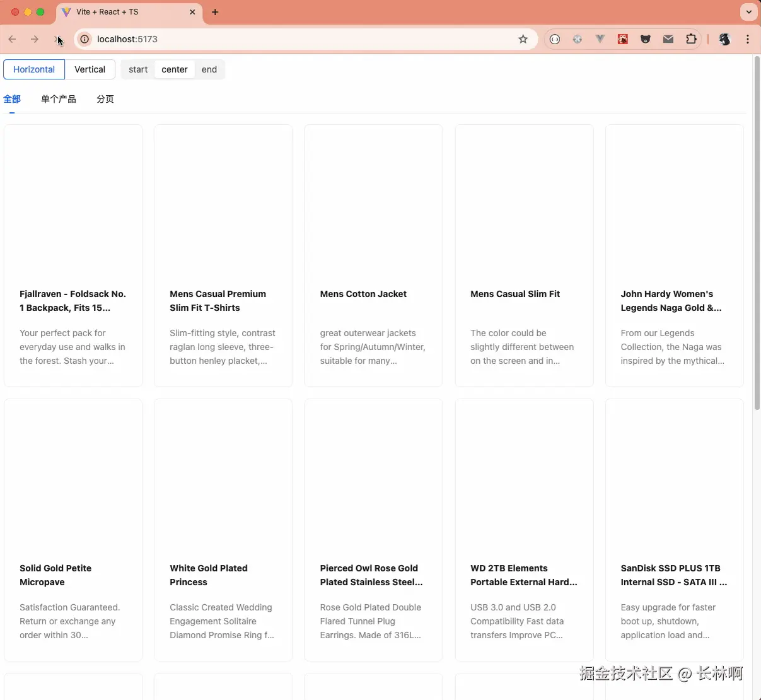Open the Chrome three-dot menu
The height and width of the screenshot is (700, 761).
click(748, 39)
